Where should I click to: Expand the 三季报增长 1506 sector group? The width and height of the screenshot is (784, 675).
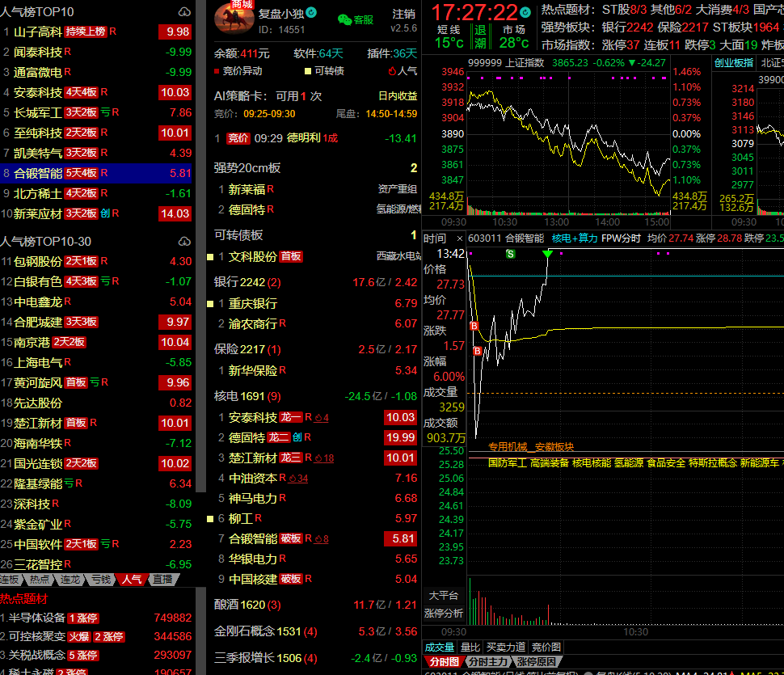tap(258, 658)
